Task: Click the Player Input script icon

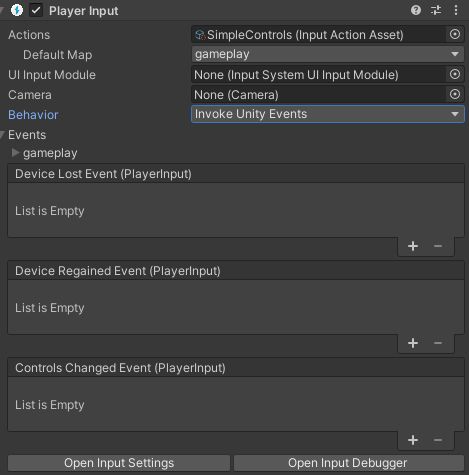Action: tap(17, 10)
